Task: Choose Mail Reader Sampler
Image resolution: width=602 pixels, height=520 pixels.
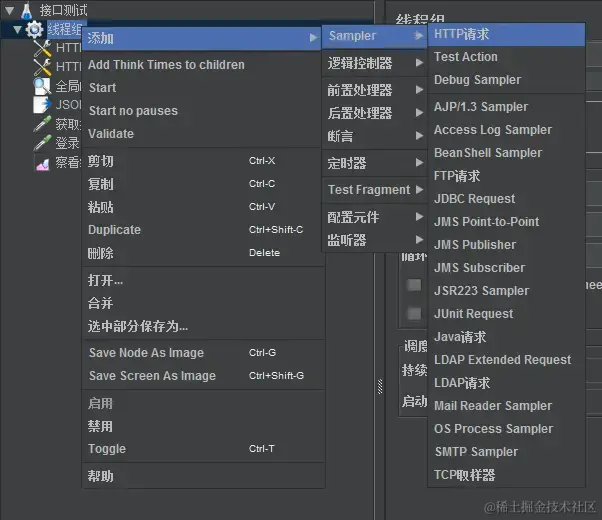Action: pos(506,406)
